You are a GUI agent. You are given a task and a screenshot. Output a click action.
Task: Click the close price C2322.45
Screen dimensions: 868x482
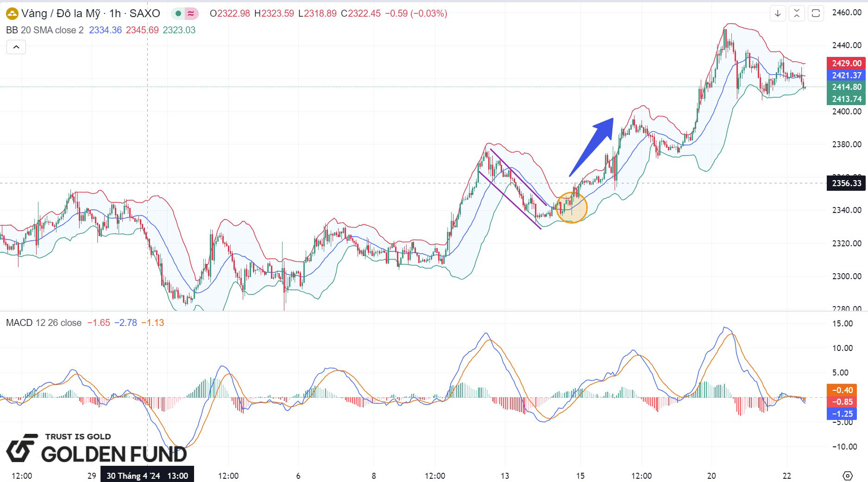coord(361,13)
